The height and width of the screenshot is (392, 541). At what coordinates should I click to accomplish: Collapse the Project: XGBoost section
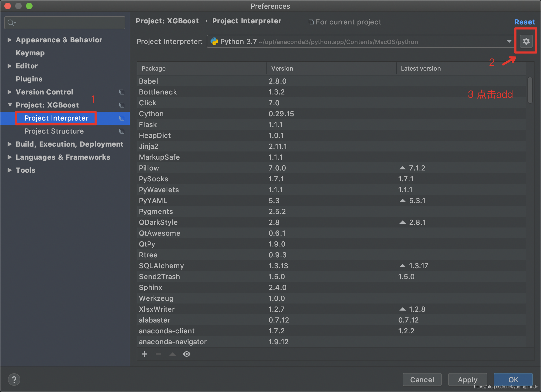[10, 105]
